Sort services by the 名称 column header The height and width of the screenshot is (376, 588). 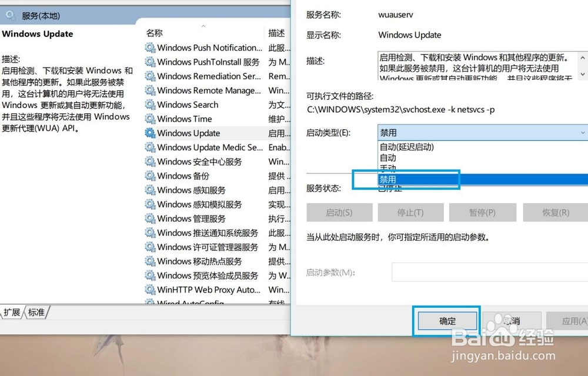pyautogui.click(x=155, y=33)
